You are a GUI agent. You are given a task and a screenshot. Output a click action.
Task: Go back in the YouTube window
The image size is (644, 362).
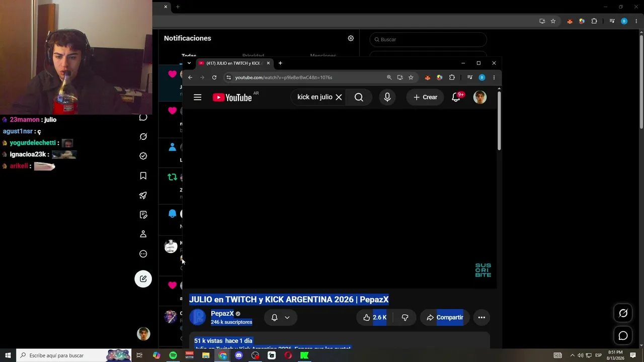(190, 77)
